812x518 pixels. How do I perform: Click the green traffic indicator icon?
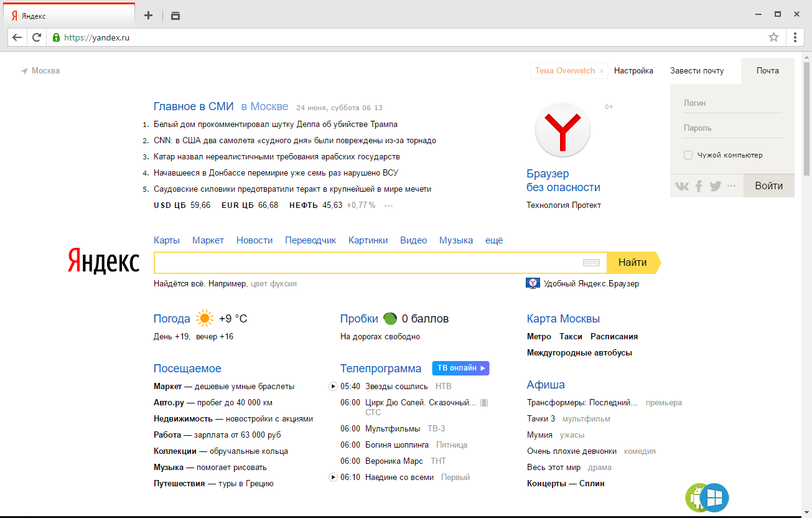[390, 319]
